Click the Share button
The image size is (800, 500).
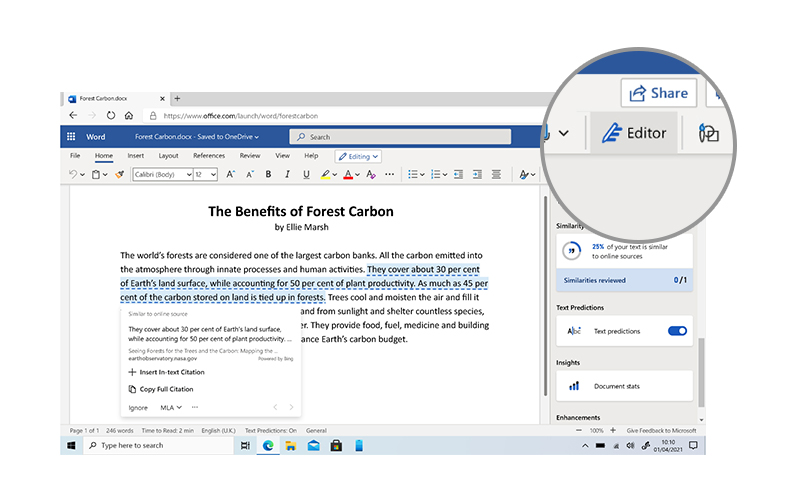[659, 93]
